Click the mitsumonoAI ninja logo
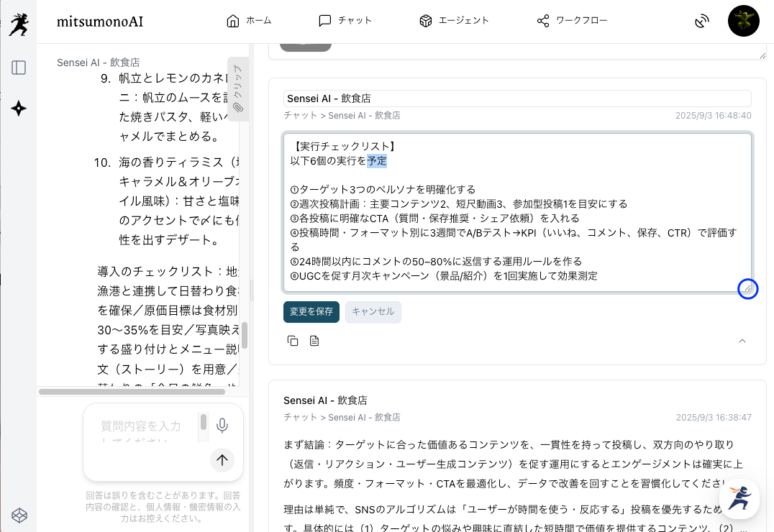 pos(19,24)
